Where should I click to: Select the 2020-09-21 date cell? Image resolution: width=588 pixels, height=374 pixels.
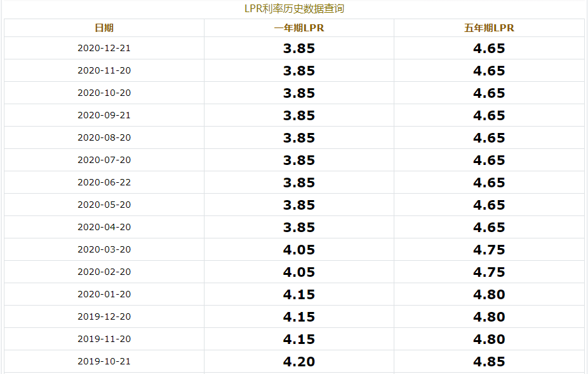pyautogui.click(x=104, y=115)
